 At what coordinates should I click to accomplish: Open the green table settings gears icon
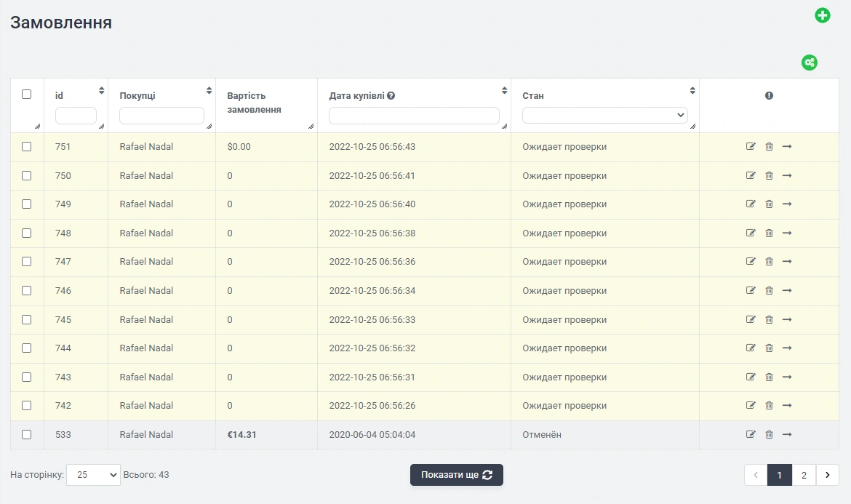(809, 63)
